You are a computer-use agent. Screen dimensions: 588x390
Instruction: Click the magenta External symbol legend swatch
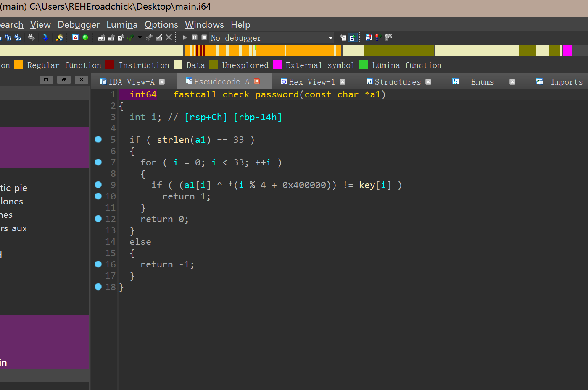tap(277, 65)
